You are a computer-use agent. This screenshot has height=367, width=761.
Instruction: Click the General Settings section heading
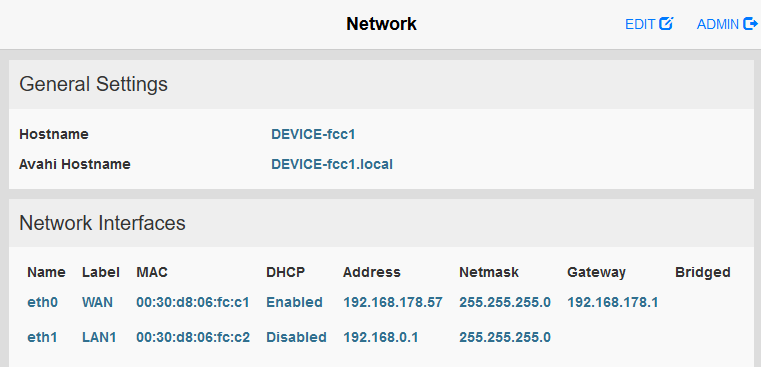(94, 84)
